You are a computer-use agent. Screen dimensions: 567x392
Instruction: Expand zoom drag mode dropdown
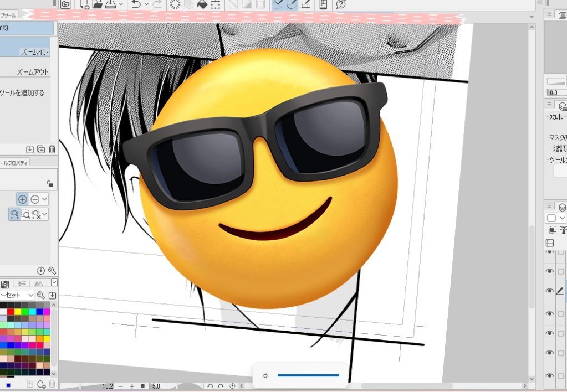coord(44,214)
